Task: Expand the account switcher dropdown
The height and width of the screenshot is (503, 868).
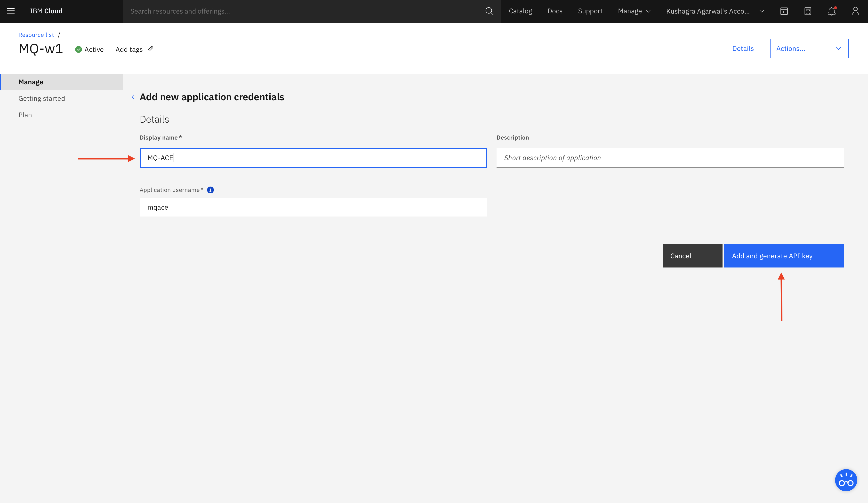Action: pos(715,11)
